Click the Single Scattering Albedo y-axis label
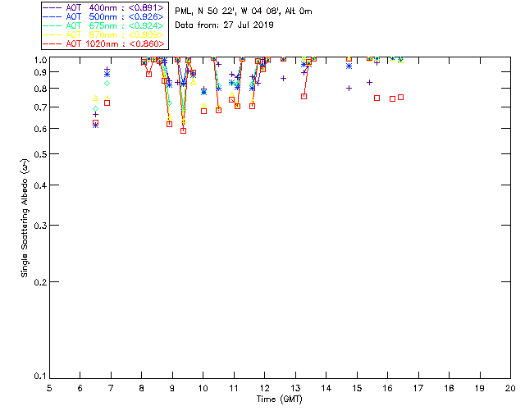This screenshot has height=420, width=525. [x=25, y=219]
